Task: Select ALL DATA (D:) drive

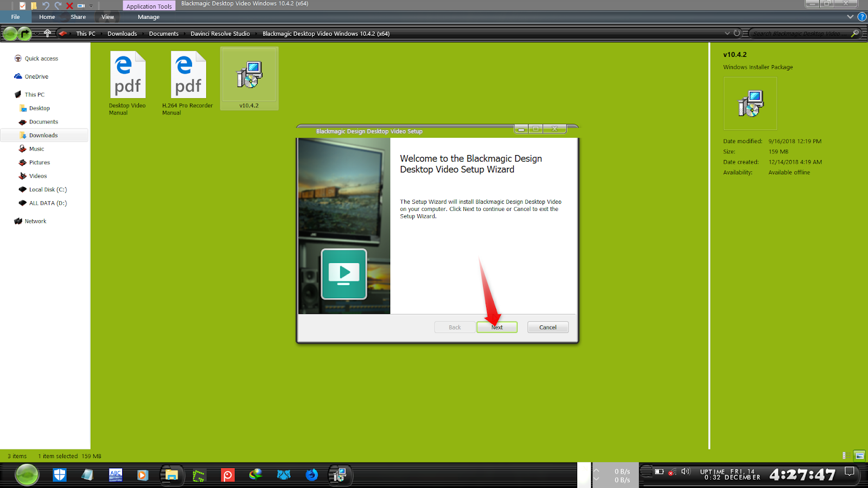Action: pyautogui.click(x=48, y=203)
